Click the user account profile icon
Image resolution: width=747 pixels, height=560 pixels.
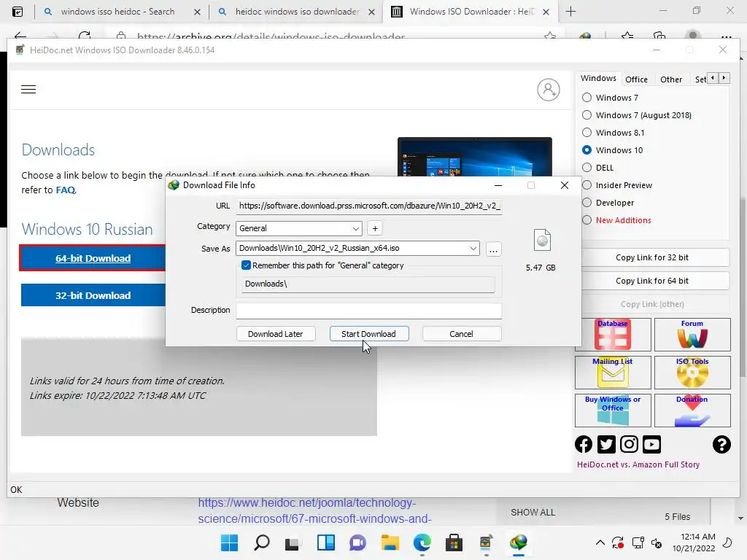pyautogui.click(x=549, y=90)
